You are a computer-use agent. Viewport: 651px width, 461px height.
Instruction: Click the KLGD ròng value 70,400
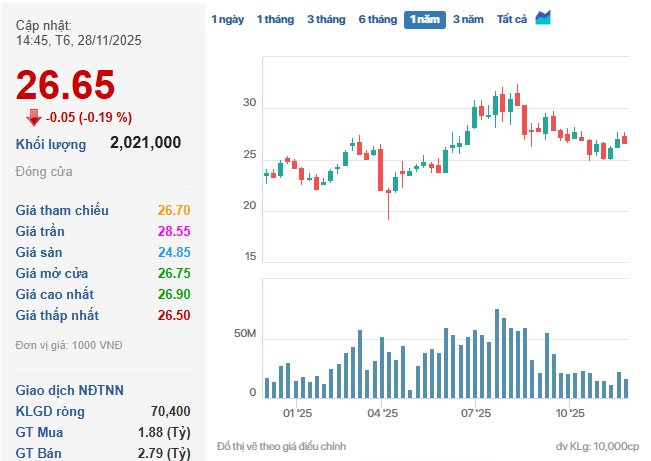[x=168, y=411]
